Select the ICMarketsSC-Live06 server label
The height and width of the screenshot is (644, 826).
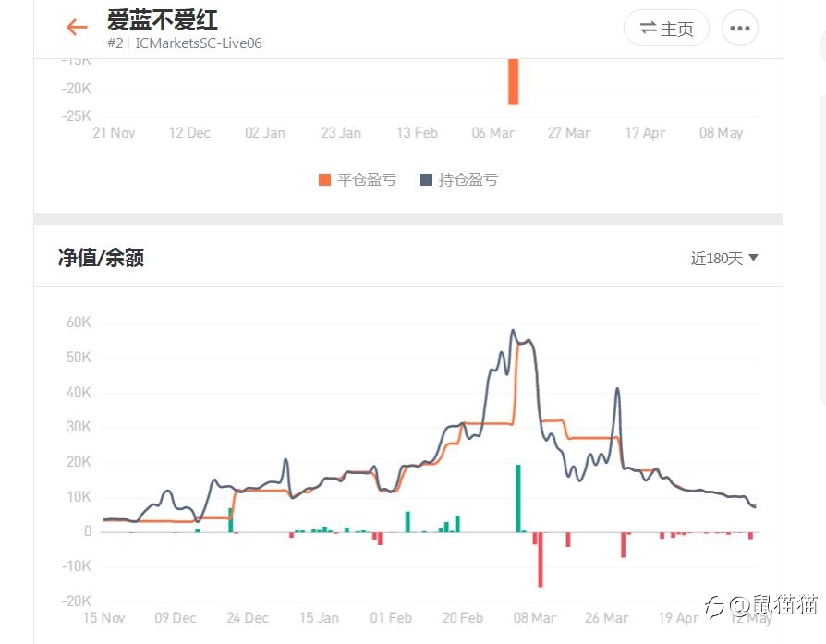(199, 43)
